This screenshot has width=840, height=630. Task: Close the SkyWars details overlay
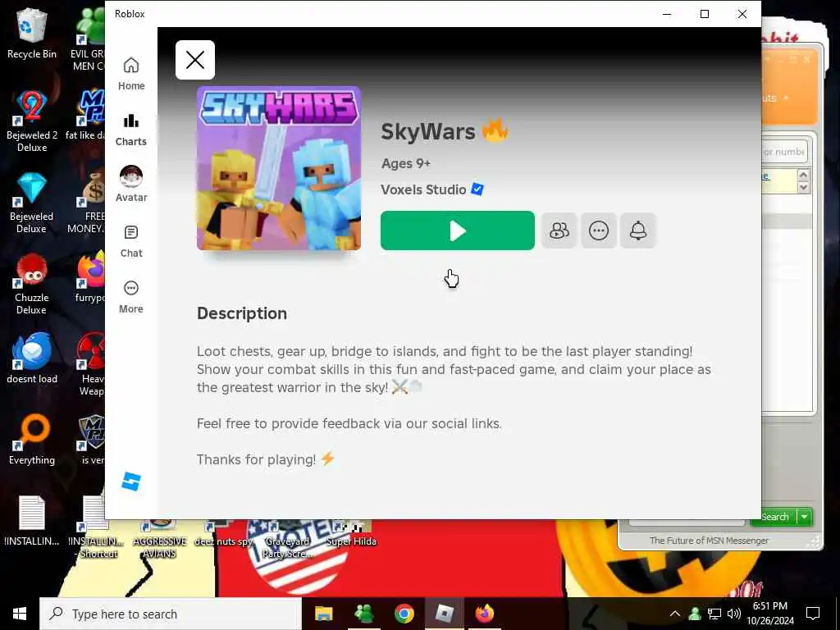(195, 60)
